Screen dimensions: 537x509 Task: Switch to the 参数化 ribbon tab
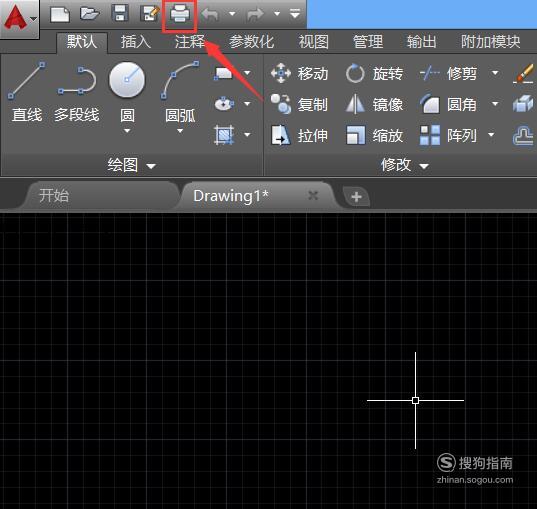[251, 42]
